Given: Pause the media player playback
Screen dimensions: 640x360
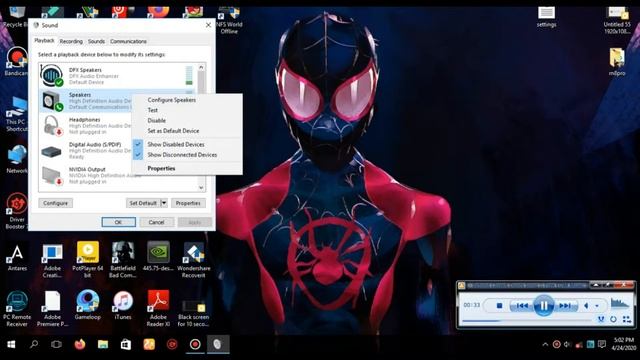Looking at the screenshot, I should click(544, 305).
